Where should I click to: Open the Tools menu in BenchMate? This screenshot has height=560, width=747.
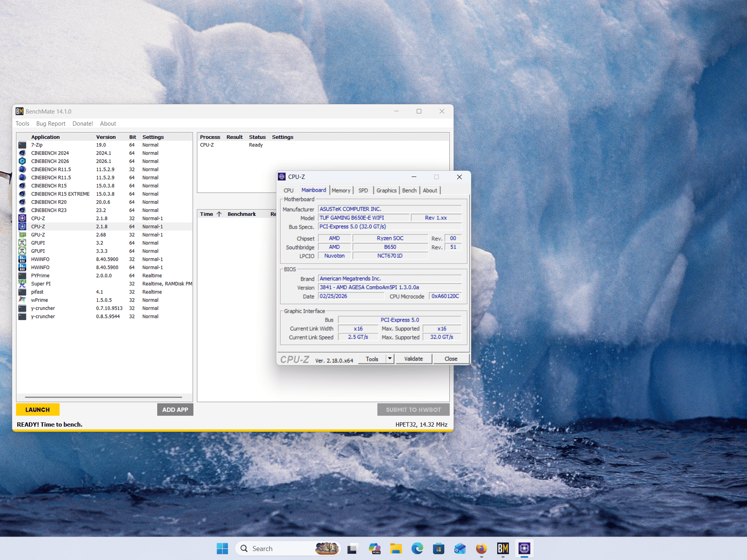click(22, 124)
